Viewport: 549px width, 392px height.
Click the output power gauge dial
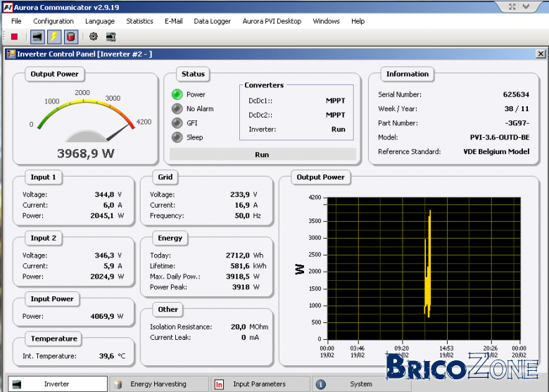point(86,121)
